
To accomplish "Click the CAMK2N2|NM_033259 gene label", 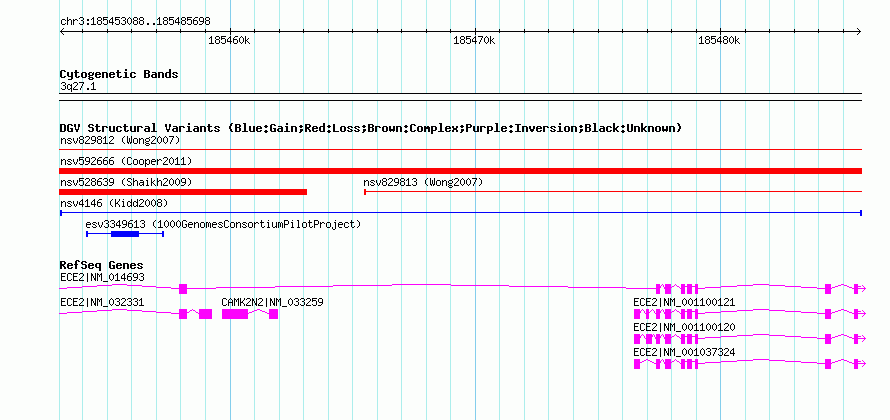I will (x=272, y=303).
